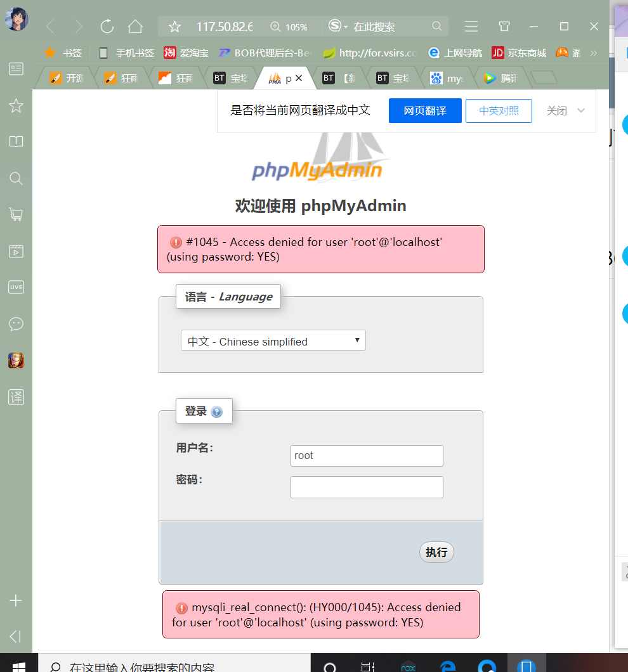Open the sidebar search magnifier
This screenshot has width=628, height=672.
coord(16,178)
